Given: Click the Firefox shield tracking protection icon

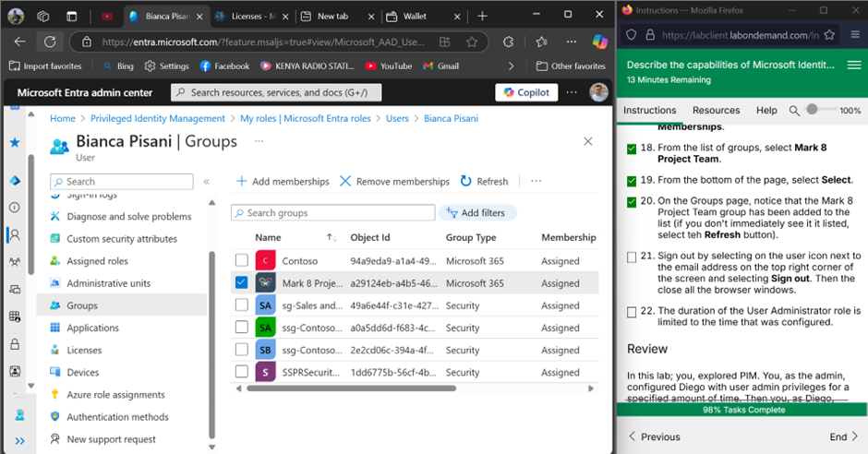Looking at the screenshot, I should pyautogui.click(x=631, y=35).
